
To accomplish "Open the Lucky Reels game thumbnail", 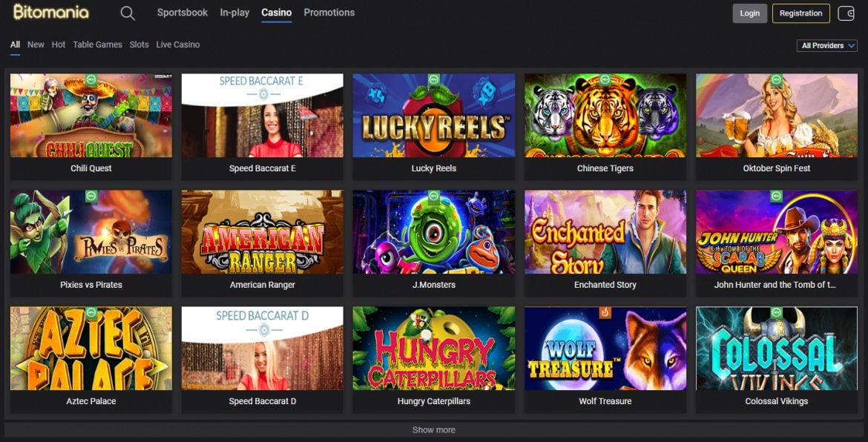I will point(433,116).
